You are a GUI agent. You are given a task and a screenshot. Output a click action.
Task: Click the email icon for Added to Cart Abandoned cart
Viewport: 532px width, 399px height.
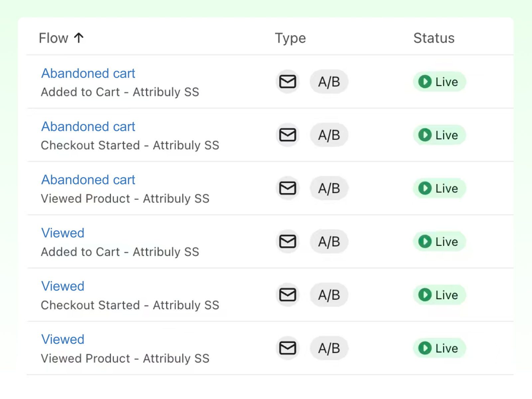pyautogui.click(x=287, y=81)
